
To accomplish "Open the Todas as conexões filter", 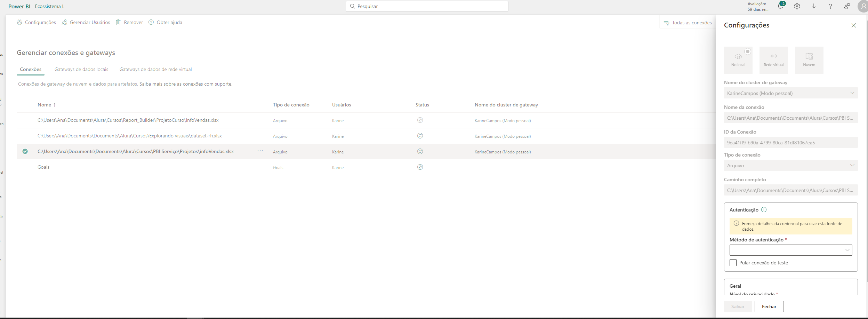I will tap(688, 23).
